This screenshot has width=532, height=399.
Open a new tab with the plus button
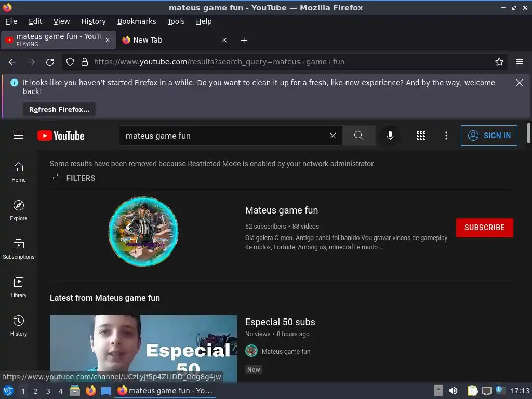click(x=244, y=41)
